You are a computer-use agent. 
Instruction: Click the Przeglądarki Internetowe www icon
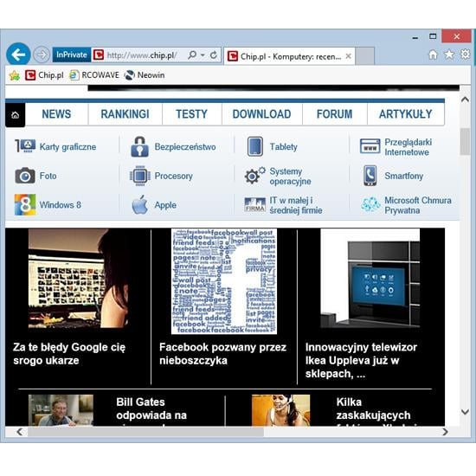pos(370,146)
